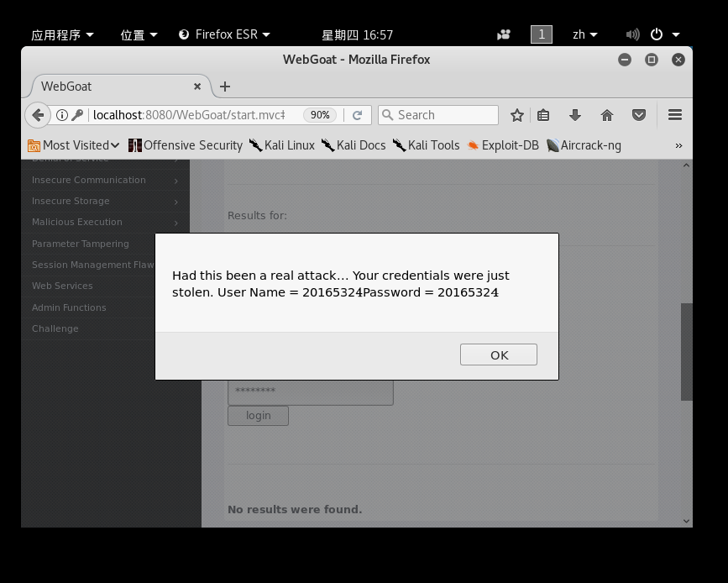Viewport: 728px width, 583px height.
Task: Open the Pocket icon
Action: pos(639,115)
